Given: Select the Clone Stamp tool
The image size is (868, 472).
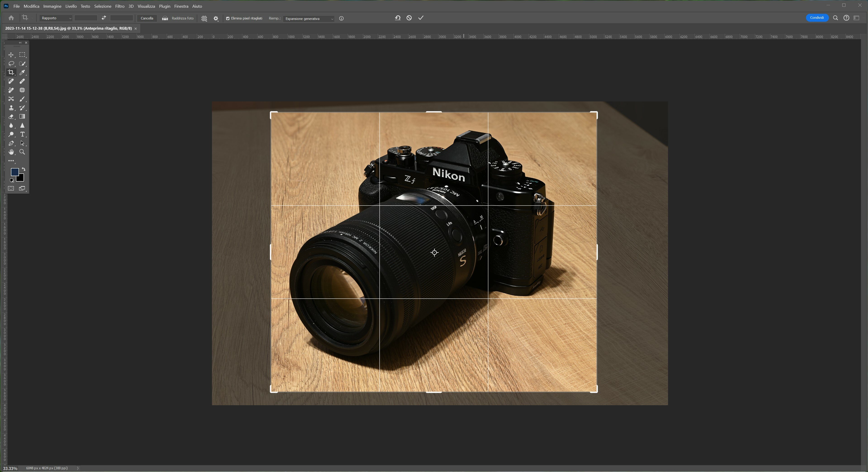Looking at the screenshot, I should coord(11,108).
